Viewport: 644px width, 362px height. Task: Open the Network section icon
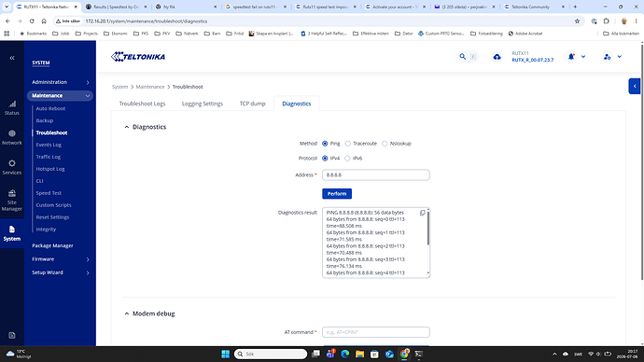[x=12, y=133]
